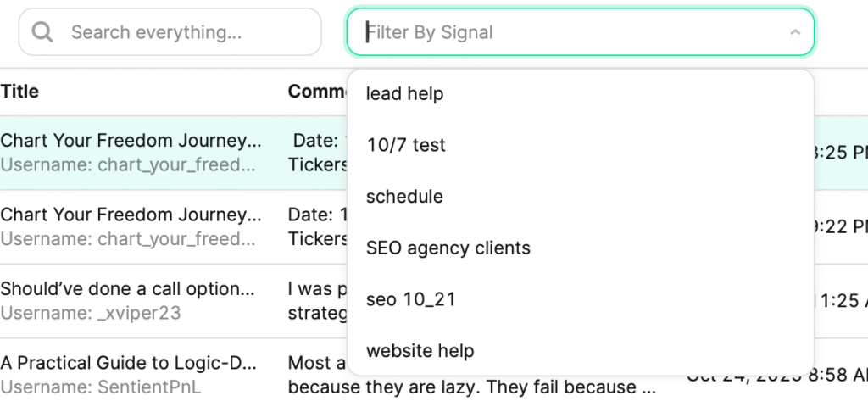This screenshot has width=868, height=407.
Task: Click the partially hidden Comment column header
Action: pos(317,92)
